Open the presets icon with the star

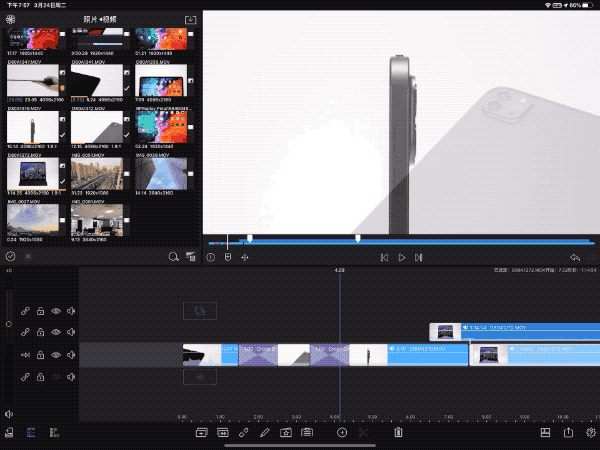click(x=286, y=433)
